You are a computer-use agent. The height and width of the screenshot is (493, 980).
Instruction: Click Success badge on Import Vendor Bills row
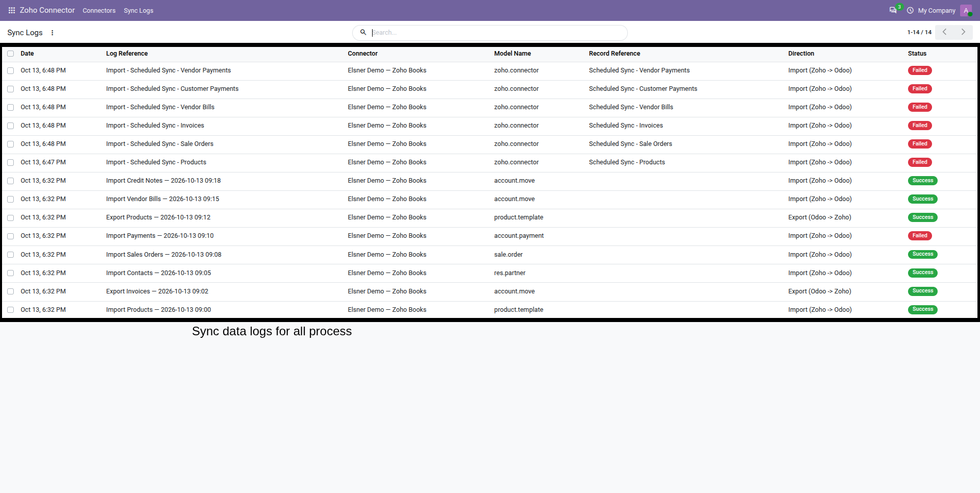[922, 199]
